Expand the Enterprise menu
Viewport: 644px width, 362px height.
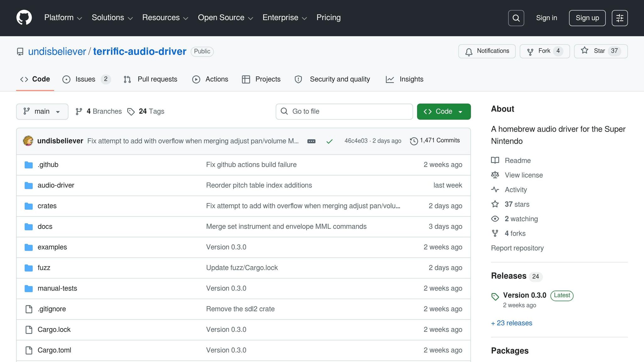click(285, 18)
